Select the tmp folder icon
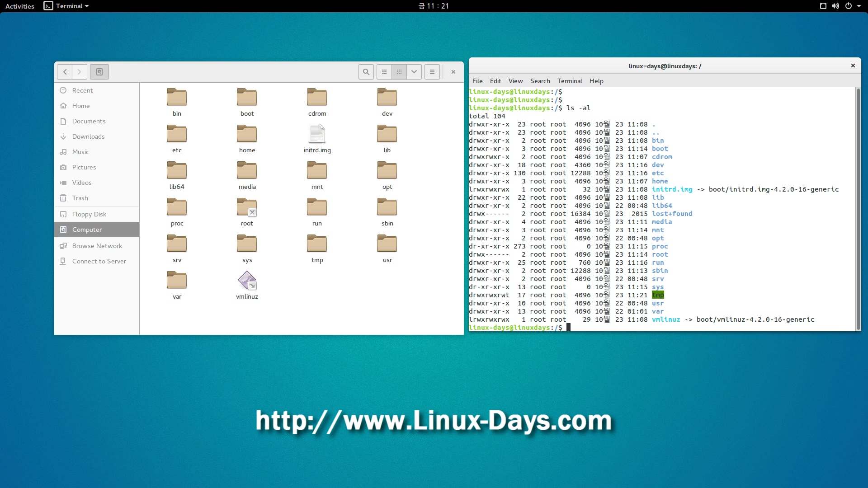 coord(317,244)
